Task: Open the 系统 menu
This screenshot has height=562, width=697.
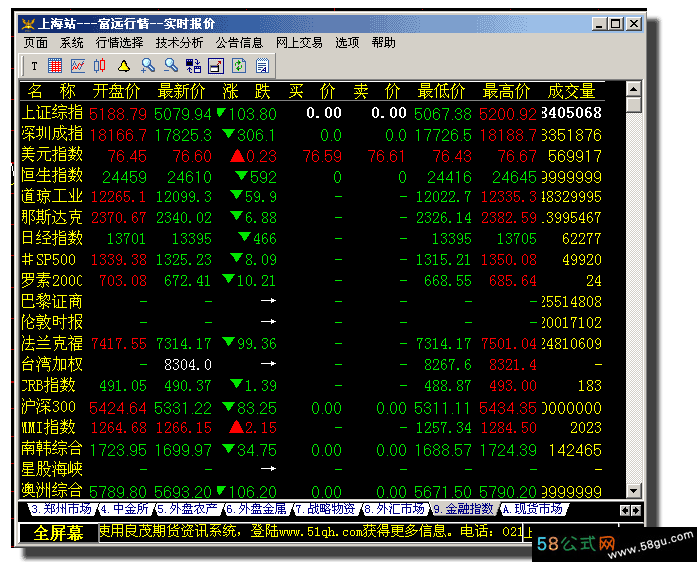Action: [x=72, y=43]
